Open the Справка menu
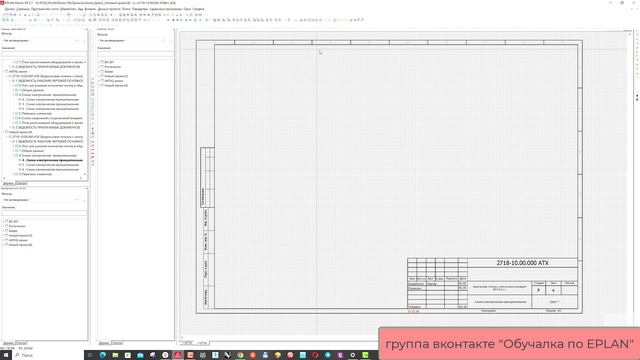The width and height of the screenshot is (640, 360). coord(198,9)
